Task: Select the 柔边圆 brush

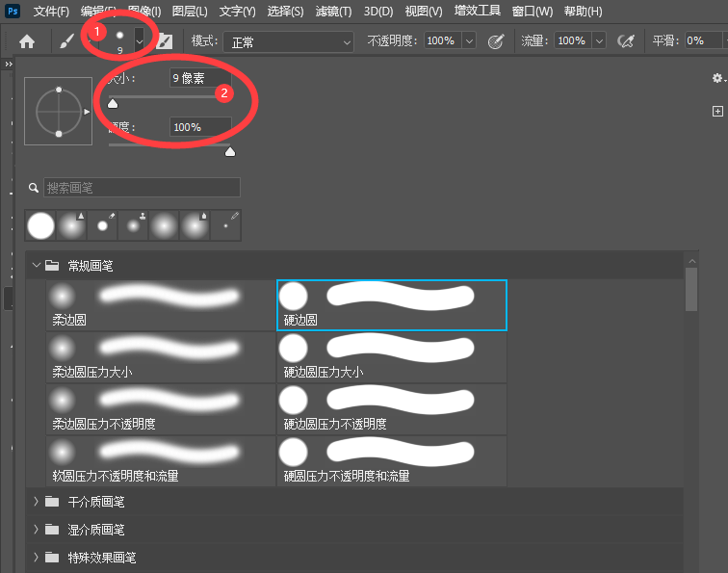Action: 161,305
